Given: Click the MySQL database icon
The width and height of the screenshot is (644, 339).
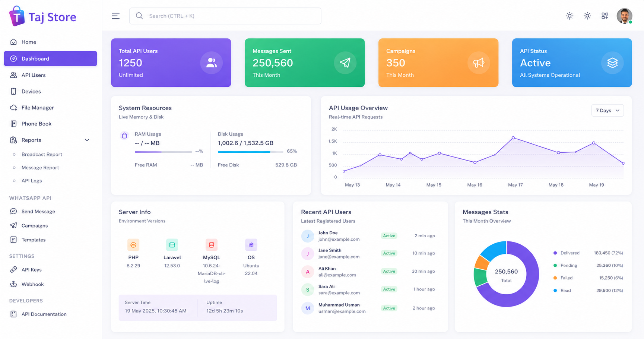Looking at the screenshot, I should [x=212, y=245].
